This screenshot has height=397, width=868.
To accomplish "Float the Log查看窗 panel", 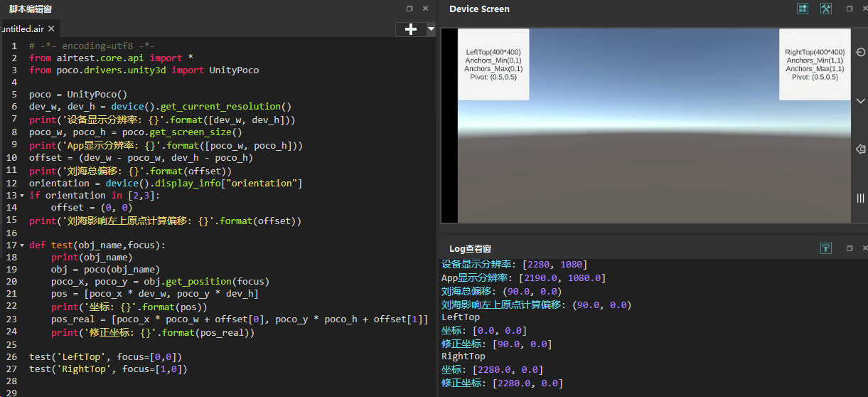I will point(850,248).
